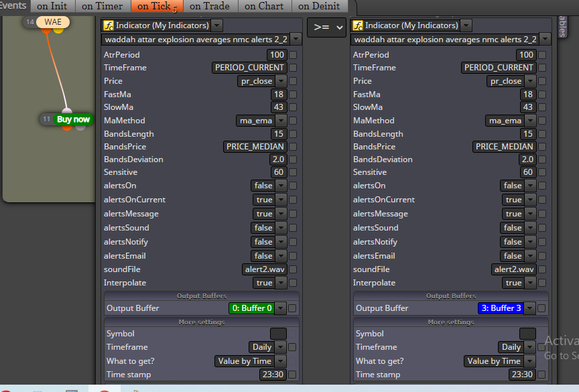Click the gray connector under Buy now block
The height and width of the screenshot is (392, 579).
tap(80, 128)
